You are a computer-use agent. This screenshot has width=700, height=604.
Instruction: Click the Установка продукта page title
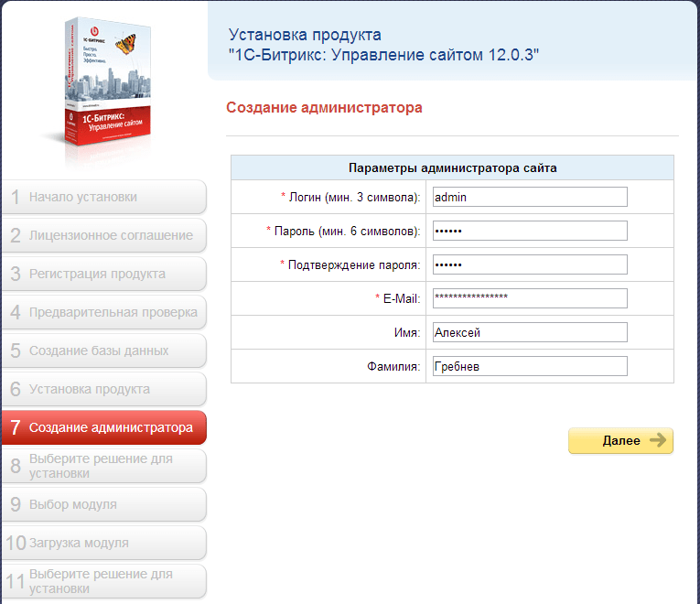383,45
